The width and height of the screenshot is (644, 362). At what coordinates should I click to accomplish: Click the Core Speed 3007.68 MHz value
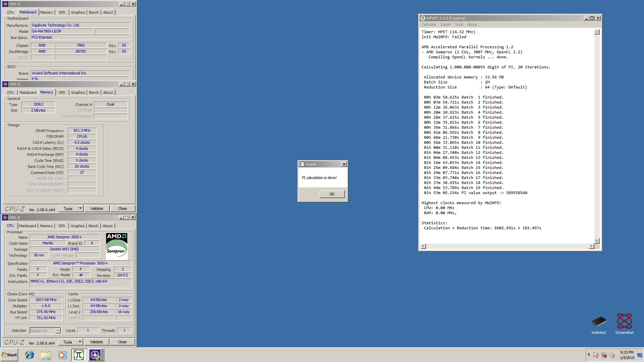coord(46,300)
